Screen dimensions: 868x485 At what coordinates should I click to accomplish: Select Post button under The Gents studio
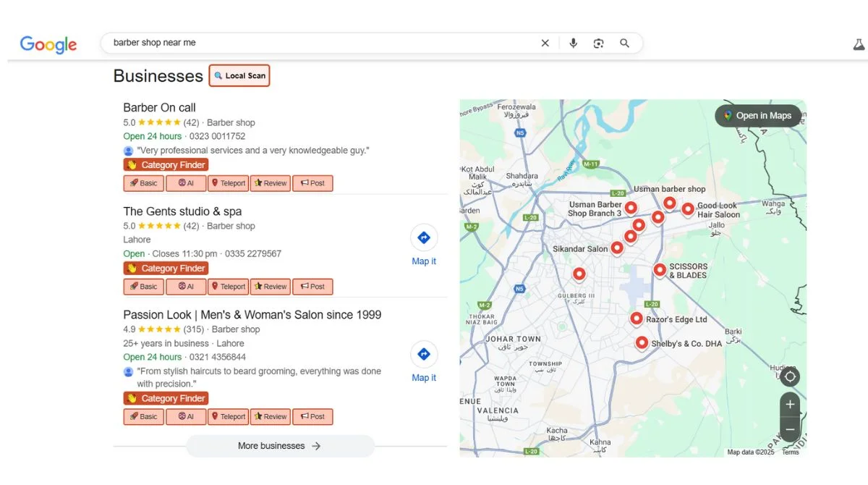tap(313, 287)
